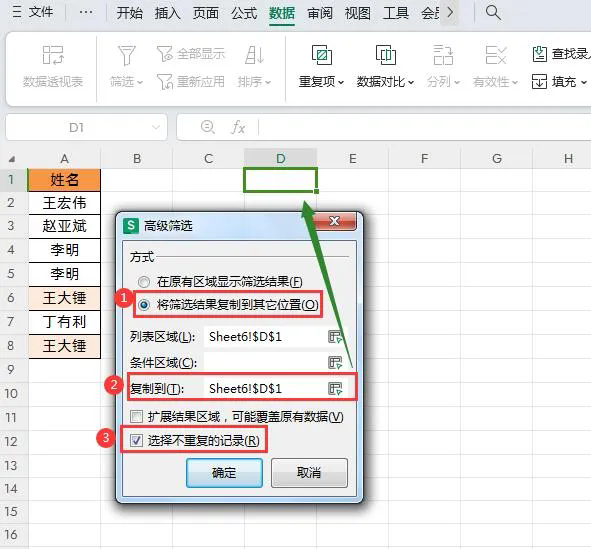Click the 数据对比 icon
The image size is (591, 549).
point(386,55)
